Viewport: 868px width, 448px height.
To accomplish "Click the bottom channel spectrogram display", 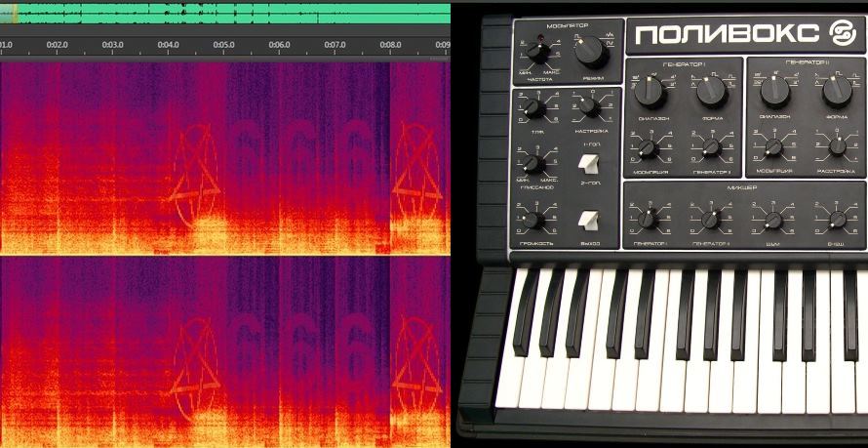I will [225, 352].
